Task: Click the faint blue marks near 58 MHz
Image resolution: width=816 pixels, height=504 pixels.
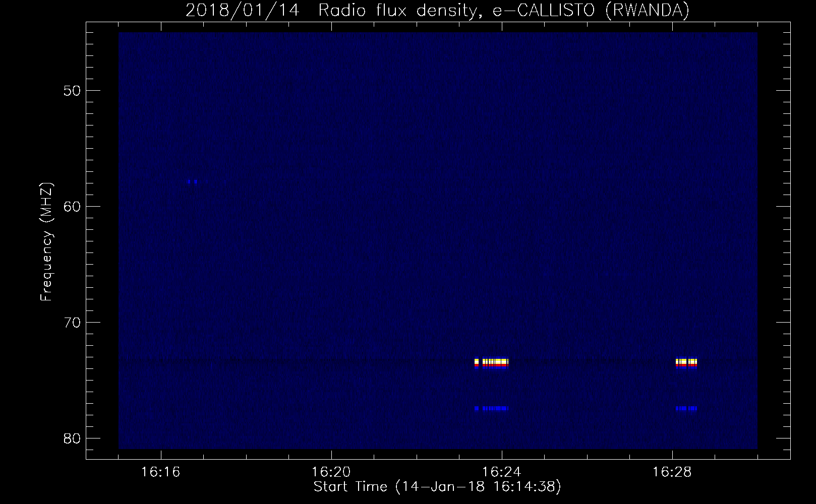Action: [192, 181]
